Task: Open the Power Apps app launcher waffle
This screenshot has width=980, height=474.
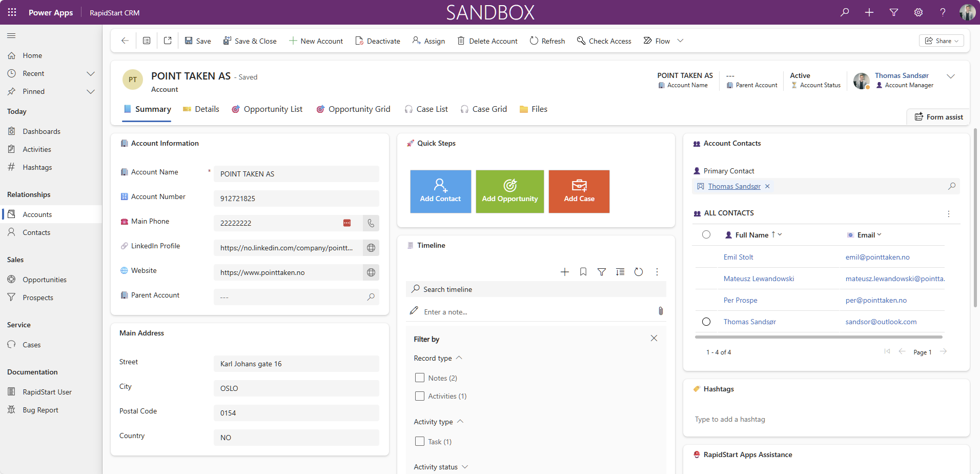Action: pos(12,12)
